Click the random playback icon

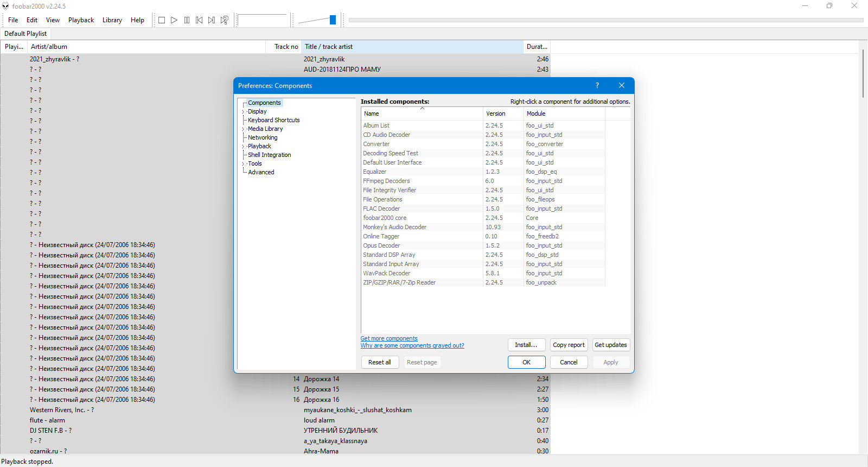(225, 20)
